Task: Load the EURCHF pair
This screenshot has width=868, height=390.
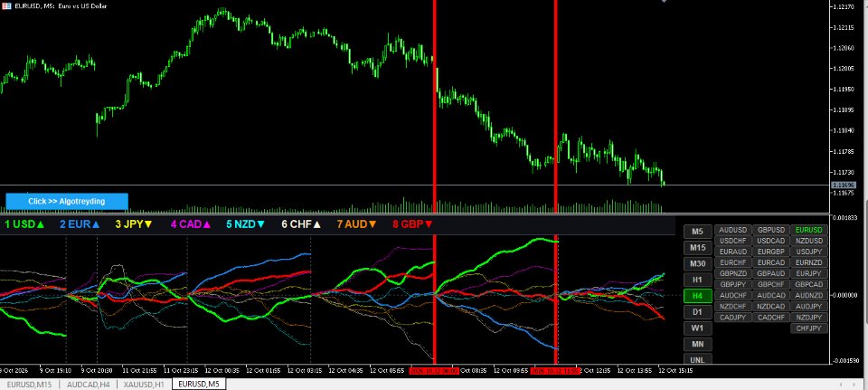Action: tap(733, 262)
